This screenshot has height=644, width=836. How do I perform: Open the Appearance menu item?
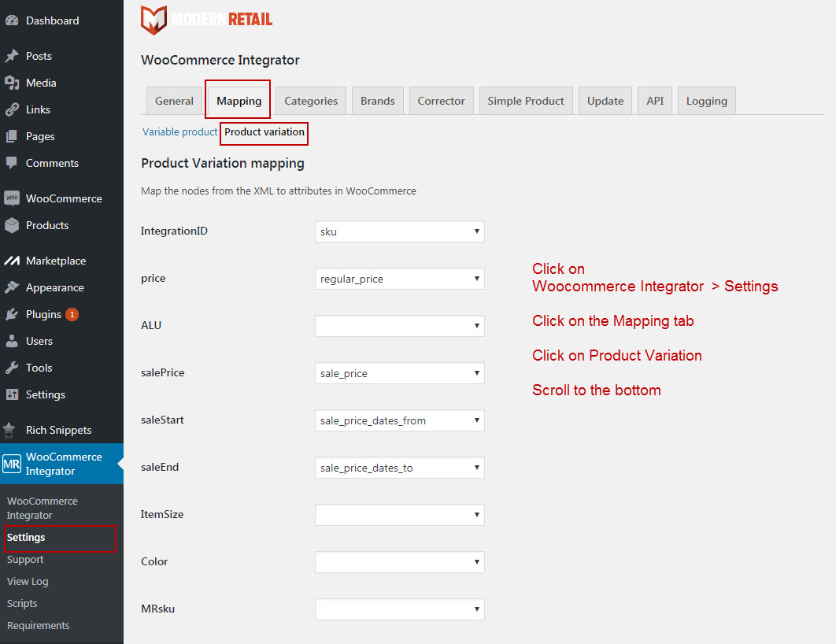click(x=61, y=287)
